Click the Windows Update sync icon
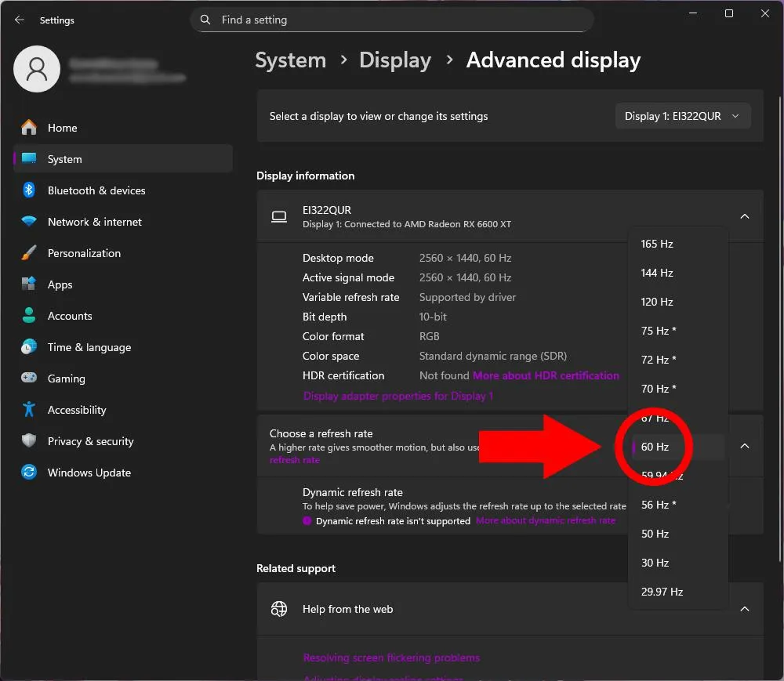 (x=29, y=472)
